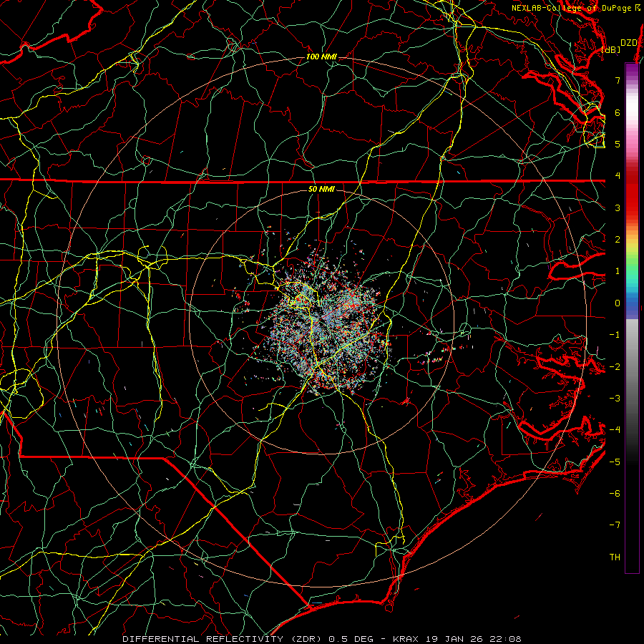Click the TH label on color scale
Screen dimensions: 644x644
click(x=615, y=557)
